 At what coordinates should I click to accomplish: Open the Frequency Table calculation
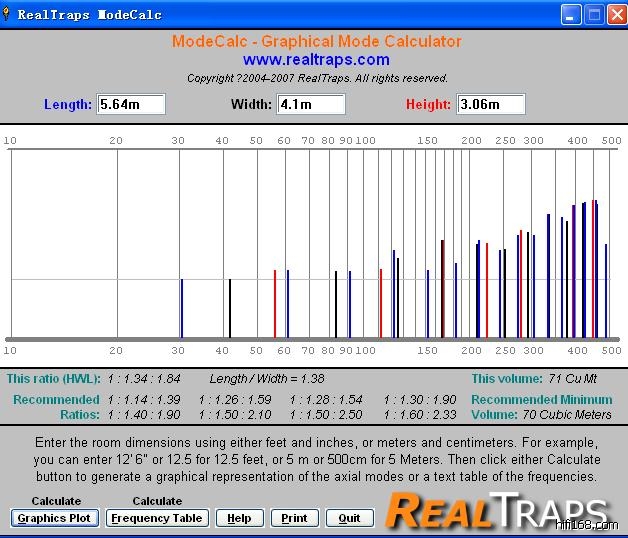tap(158, 518)
